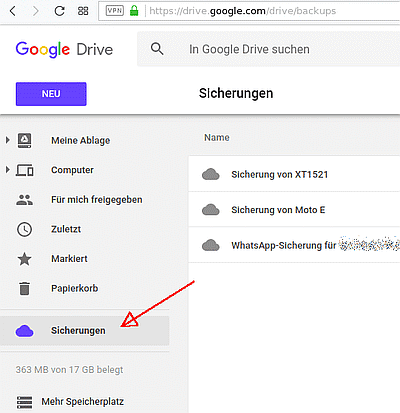Screen dimensions: 400x413
Task: Click the magnifier search icon
Action: (157, 49)
